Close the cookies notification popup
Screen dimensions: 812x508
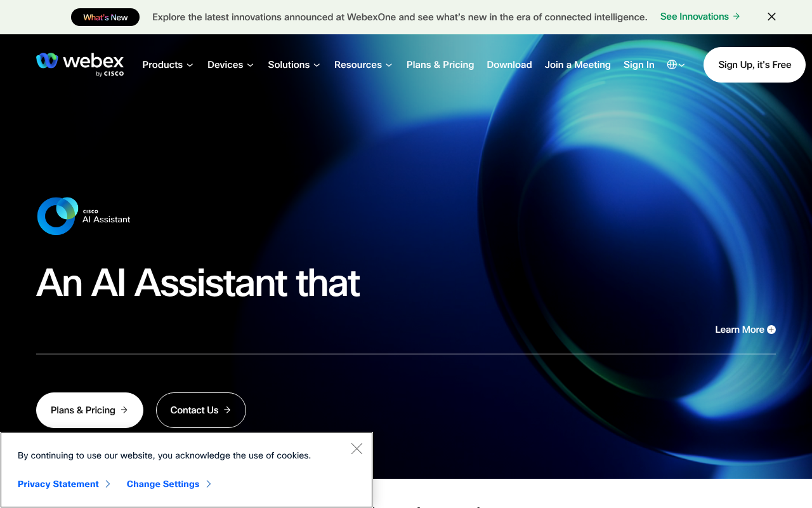(x=357, y=448)
